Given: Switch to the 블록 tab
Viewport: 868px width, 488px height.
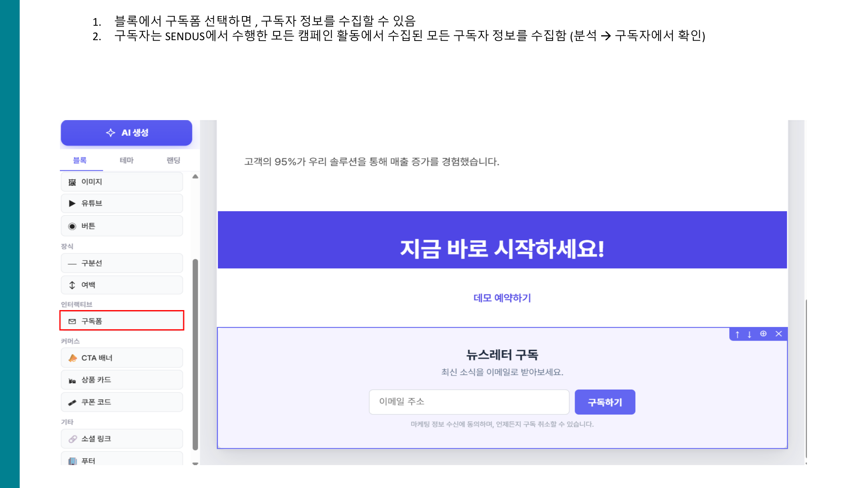Looking at the screenshot, I should click(x=80, y=160).
